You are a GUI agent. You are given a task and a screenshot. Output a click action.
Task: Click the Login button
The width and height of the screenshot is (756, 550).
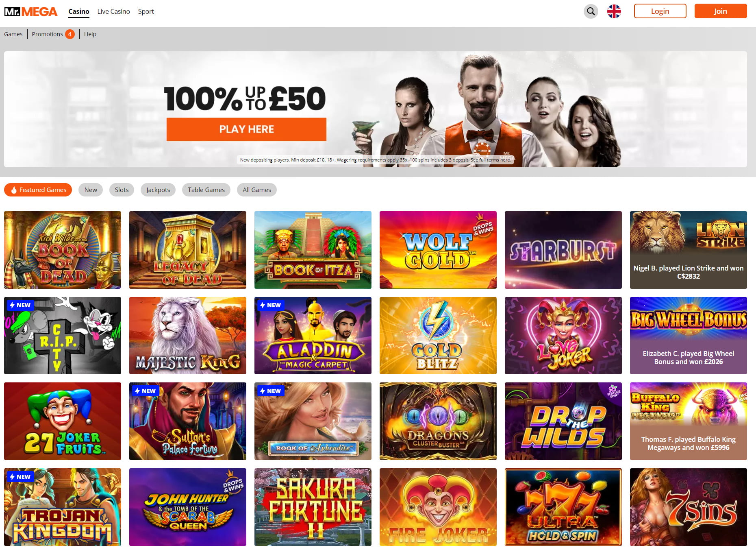[660, 11]
